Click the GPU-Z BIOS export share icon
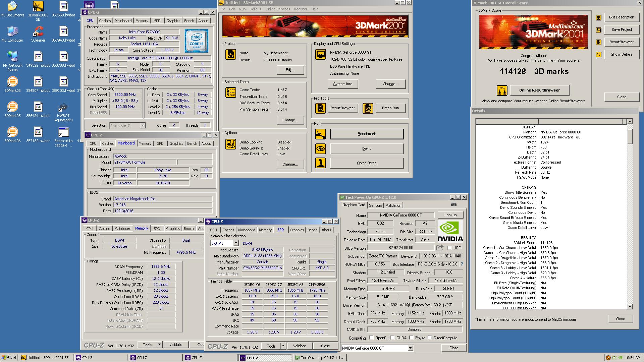This screenshot has width=644, height=362. point(440,248)
